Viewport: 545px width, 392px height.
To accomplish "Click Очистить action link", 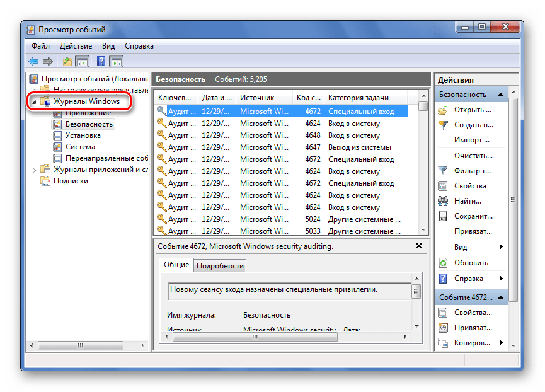I will point(473,155).
